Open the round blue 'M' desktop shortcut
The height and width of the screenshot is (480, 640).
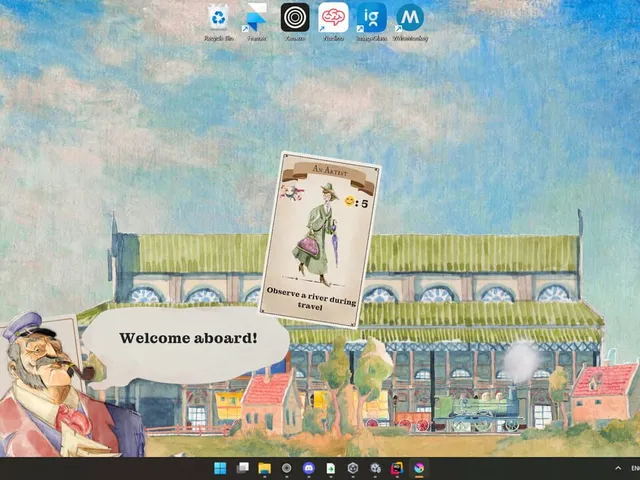(410, 20)
